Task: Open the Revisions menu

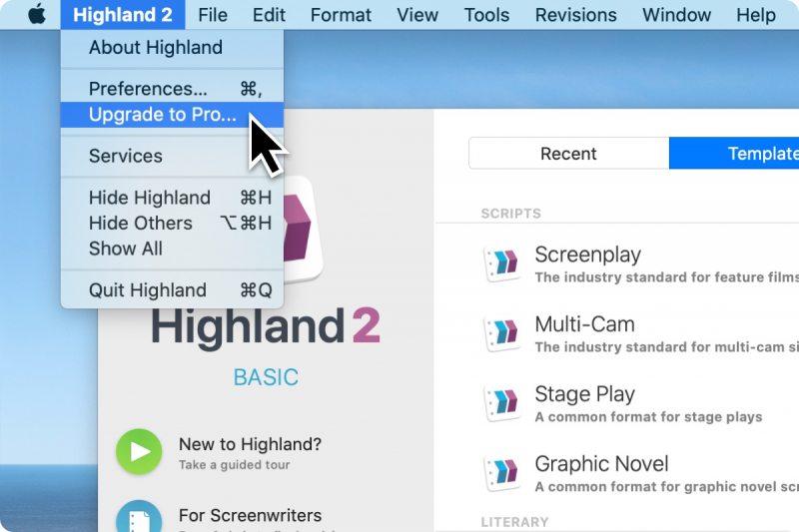Action: coord(576,15)
